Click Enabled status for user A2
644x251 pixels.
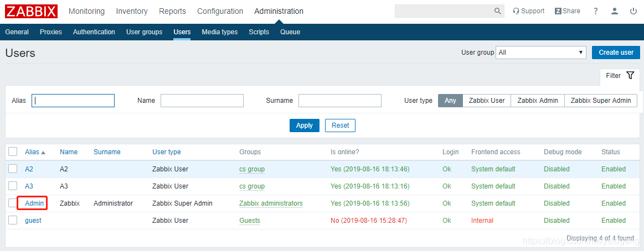coord(614,169)
